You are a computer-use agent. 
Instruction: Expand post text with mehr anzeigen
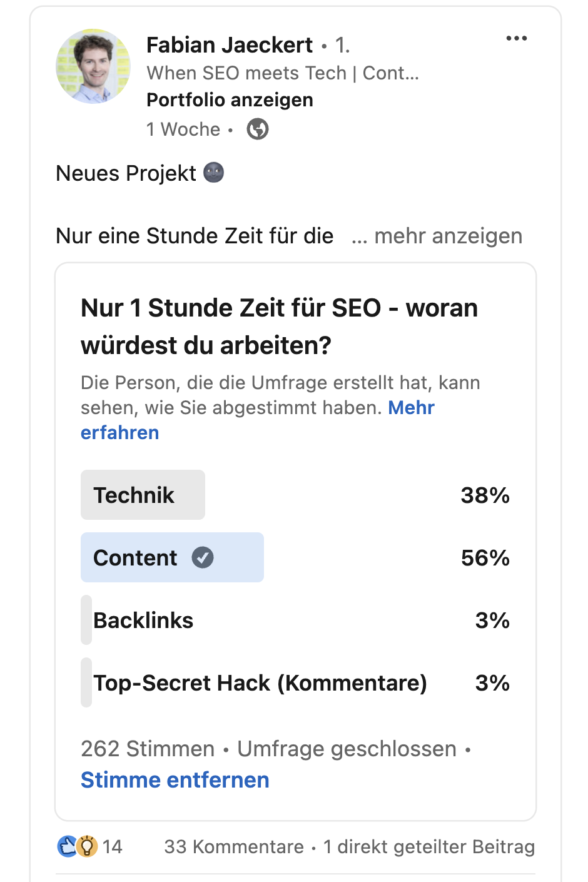[437, 236]
